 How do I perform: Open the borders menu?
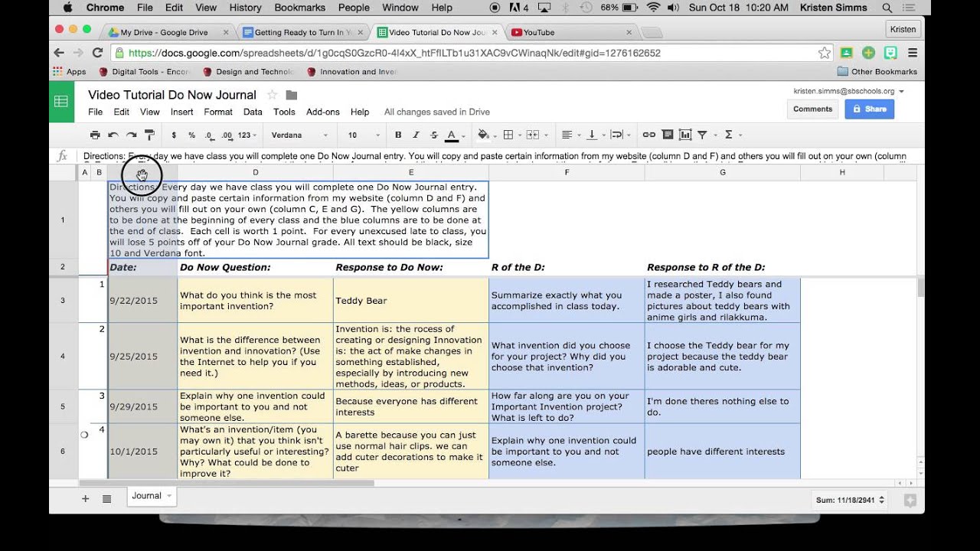(x=510, y=135)
